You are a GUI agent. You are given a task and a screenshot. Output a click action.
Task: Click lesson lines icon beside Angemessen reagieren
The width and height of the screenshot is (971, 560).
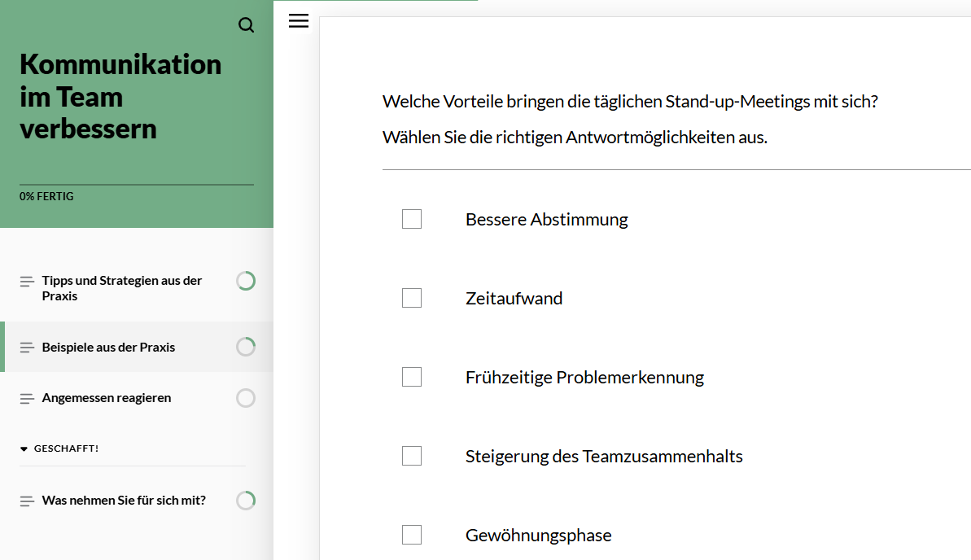(27, 398)
